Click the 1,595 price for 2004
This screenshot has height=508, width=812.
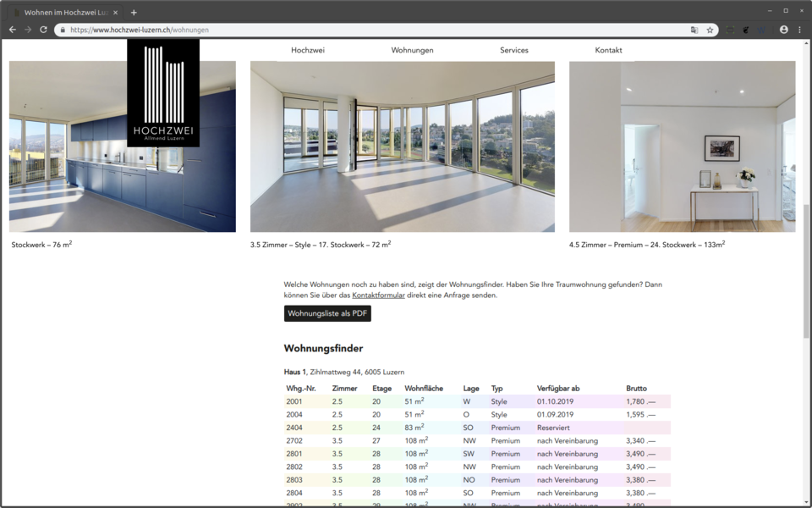(640, 415)
